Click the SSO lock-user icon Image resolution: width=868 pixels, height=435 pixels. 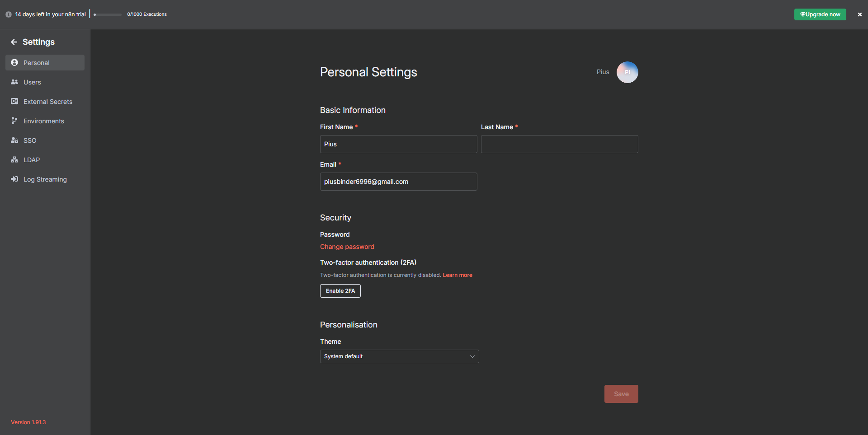[14, 140]
